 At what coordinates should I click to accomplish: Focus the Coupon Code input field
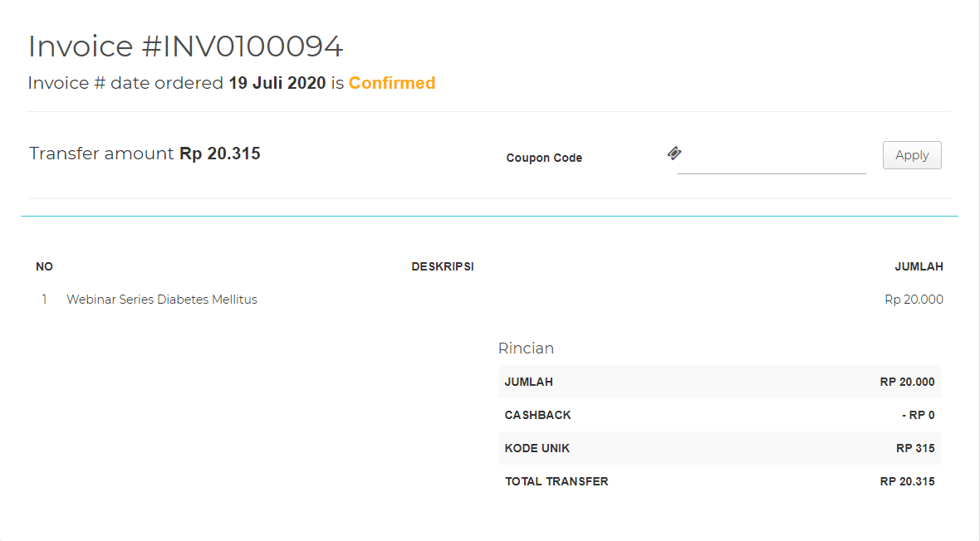(x=771, y=158)
